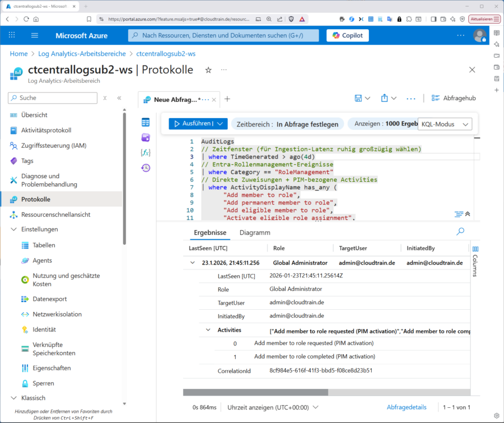504x423 pixels.
Task: Open the Abfragedetails link
Action: pyautogui.click(x=406, y=407)
